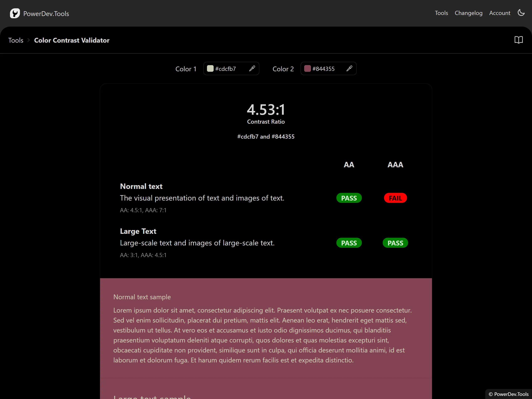Click the Color 1 swatch #cdcfb7
This screenshot has width=532, height=399.
point(210,69)
